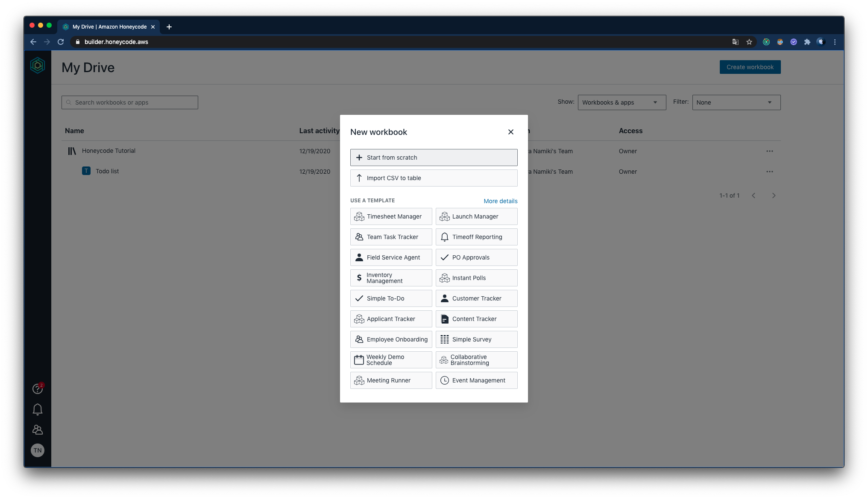Open the browser extensions puzzle icon
The width and height of the screenshot is (868, 499).
(807, 42)
